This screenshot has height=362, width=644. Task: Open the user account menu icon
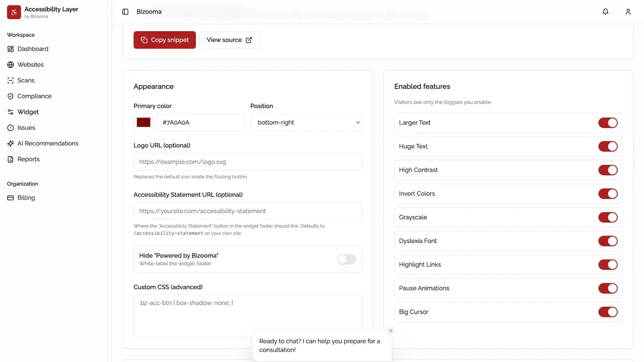click(628, 12)
